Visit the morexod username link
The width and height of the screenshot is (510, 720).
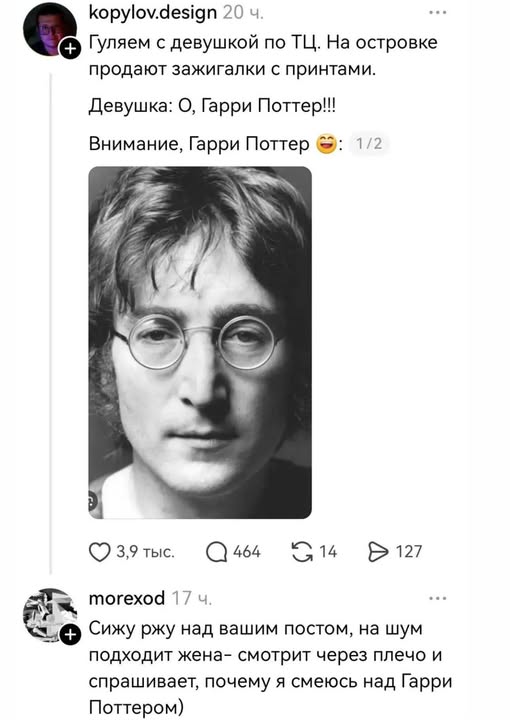(127, 598)
